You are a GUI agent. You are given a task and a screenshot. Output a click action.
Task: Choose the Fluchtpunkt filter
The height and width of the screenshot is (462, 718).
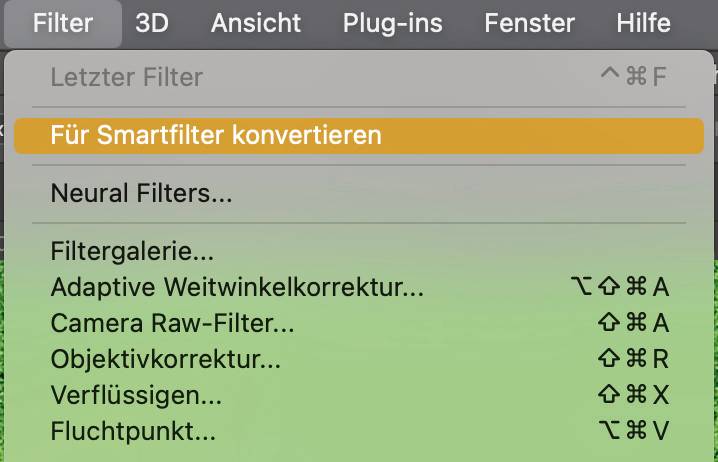(x=359, y=431)
